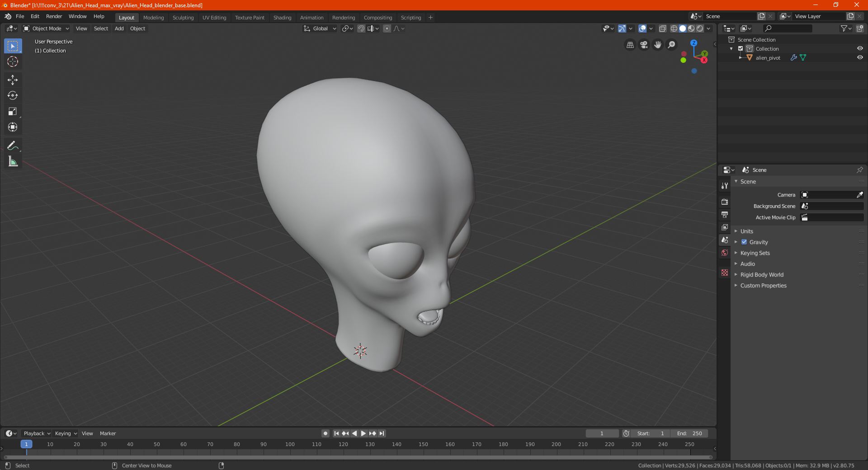Open the File menu

click(x=20, y=16)
